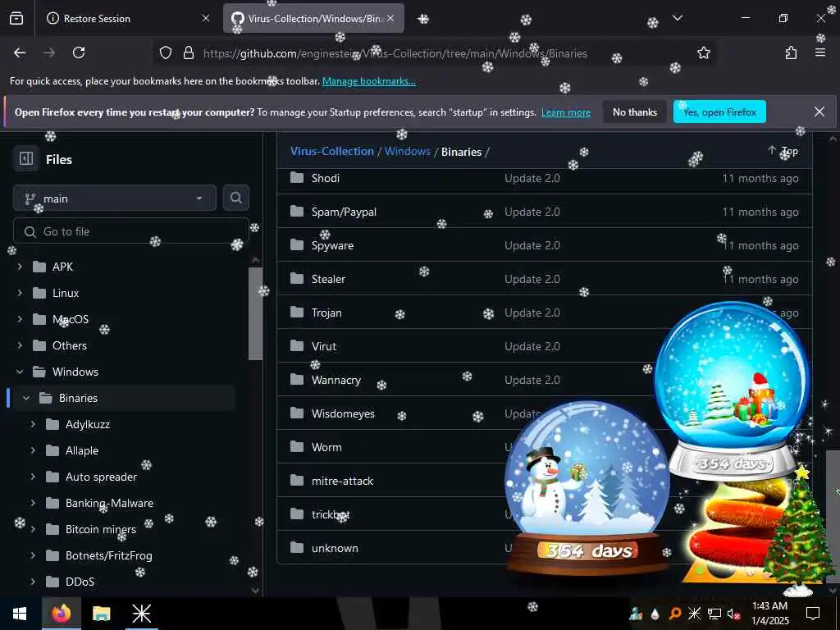
Task: Close the Restore Session tab
Action: pyautogui.click(x=205, y=18)
